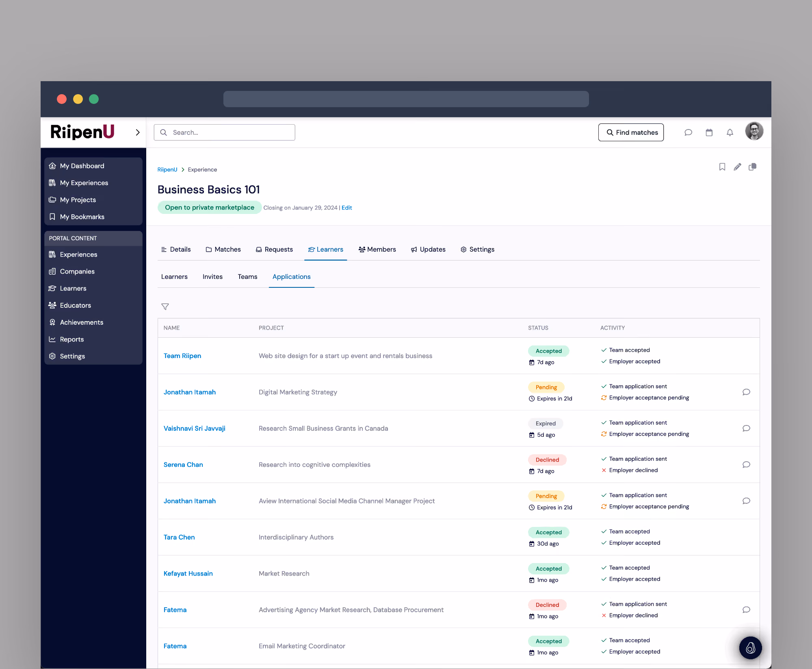Message Jonathan Itamah about Digital Marketing Strategy
This screenshot has width=812, height=669.
(x=746, y=392)
